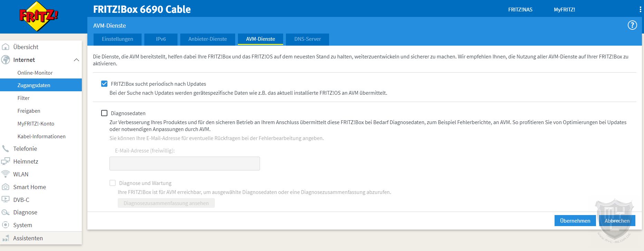Screen dimensions: 644x251
Task: Enable the Diagnosedaten checkbox
Action: tap(104, 113)
